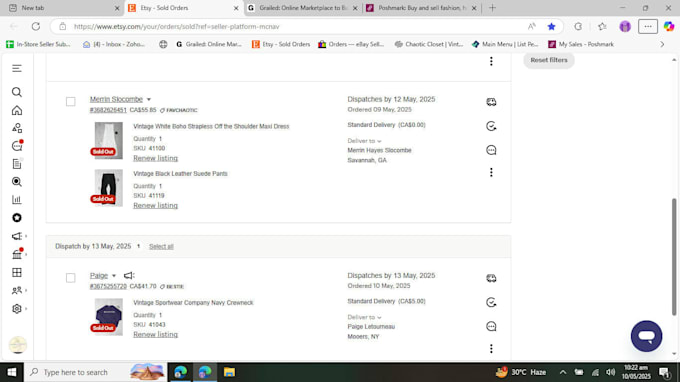This screenshot has width=680, height=382.
Task: Click Navy Crewneck product thumbnail
Action: click(x=108, y=317)
